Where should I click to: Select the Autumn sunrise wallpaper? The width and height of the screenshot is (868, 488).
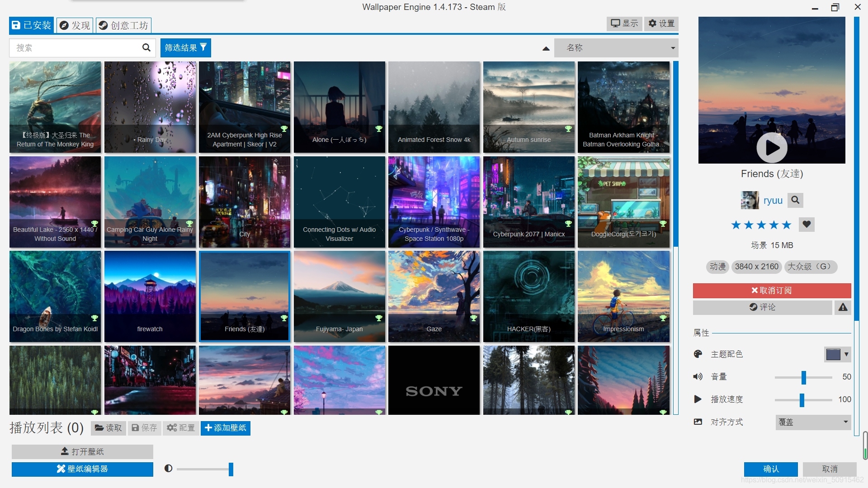click(x=529, y=107)
